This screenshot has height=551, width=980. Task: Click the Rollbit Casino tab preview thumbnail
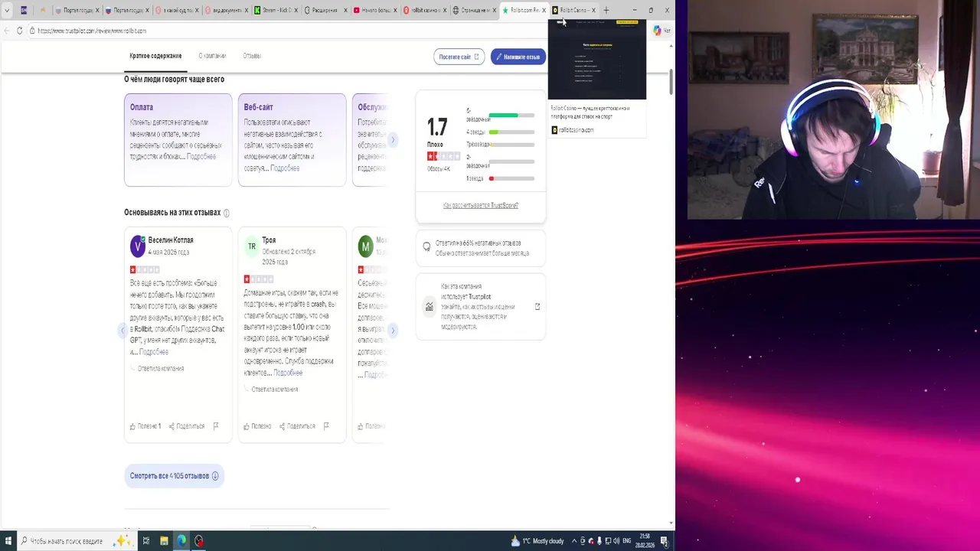tap(597, 61)
